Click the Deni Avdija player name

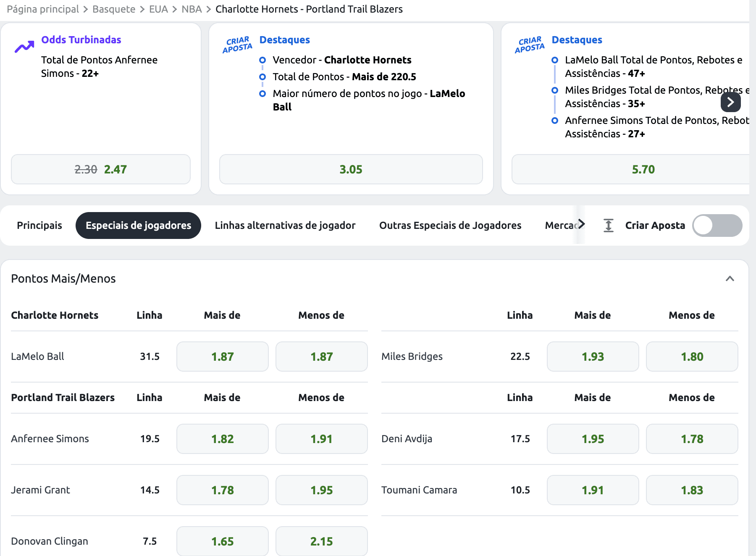point(407,439)
